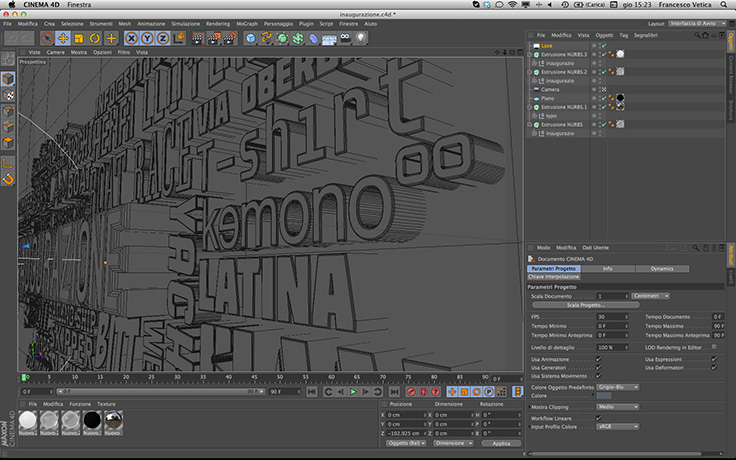Click the record active objects keyframe button
The width and height of the screenshot is (736, 460).
click(x=411, y=391)
